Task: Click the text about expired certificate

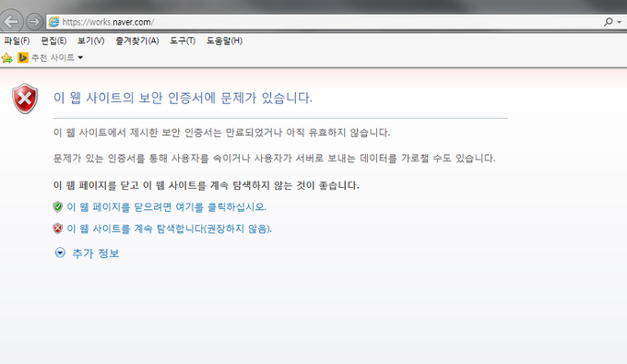Action: 221,133
